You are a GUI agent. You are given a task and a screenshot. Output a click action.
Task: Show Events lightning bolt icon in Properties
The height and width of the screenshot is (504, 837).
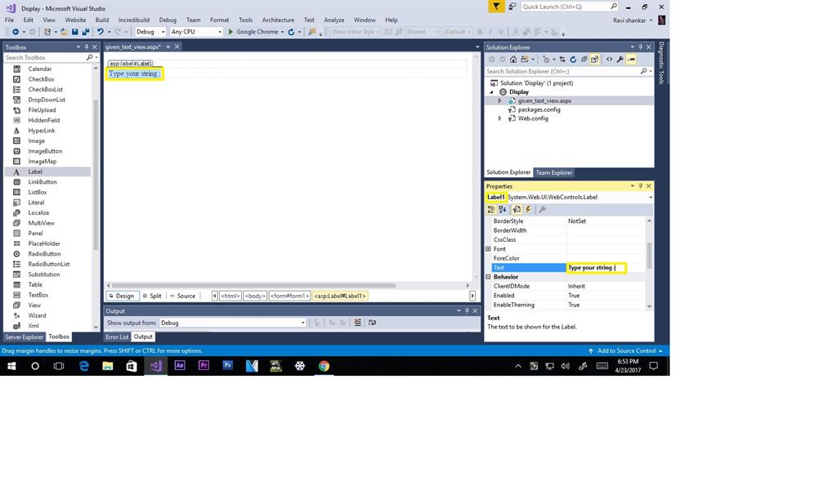click(528, 210)
